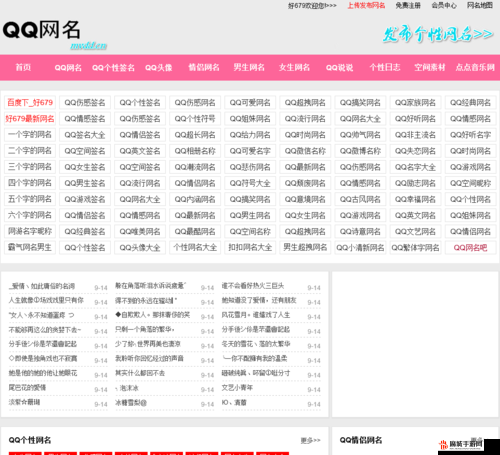Go to 首页 in navigation bar
500x455 pixels.
pyautogui.click(x=23, y=68)
